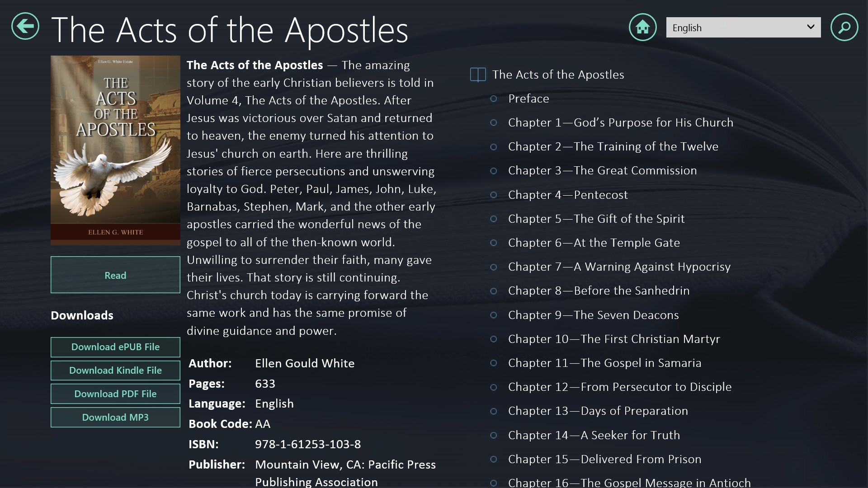Select Chapter 10 The First Christian Martyr
This screenshot has width=868, height=488.
click(x=613, y=339)
